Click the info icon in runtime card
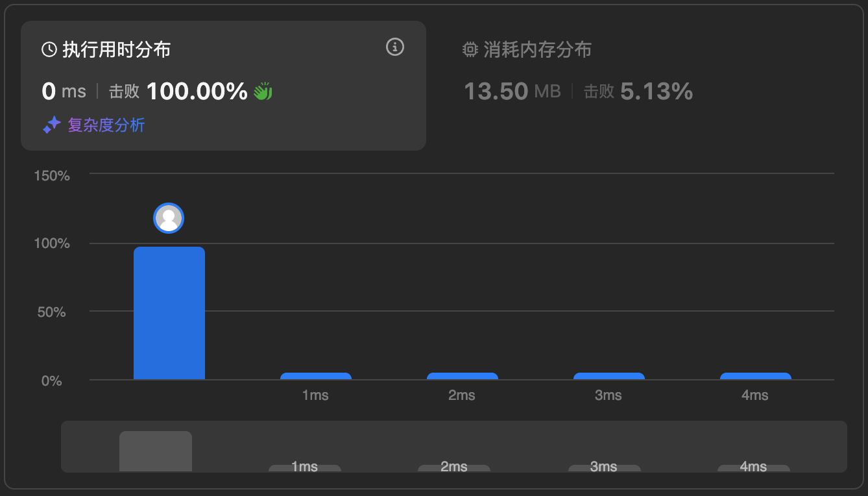 point(395,47)
